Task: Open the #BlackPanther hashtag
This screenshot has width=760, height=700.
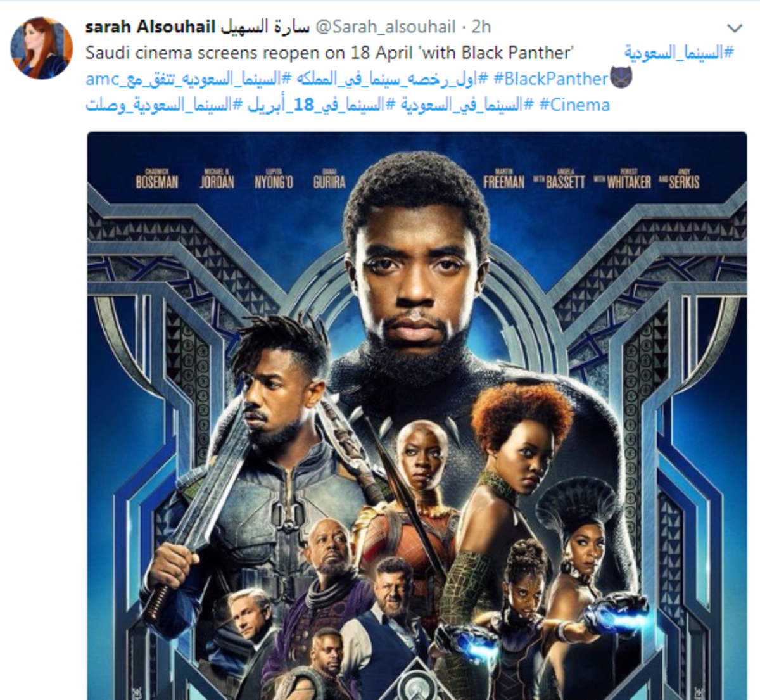Action: coord(550,79)
